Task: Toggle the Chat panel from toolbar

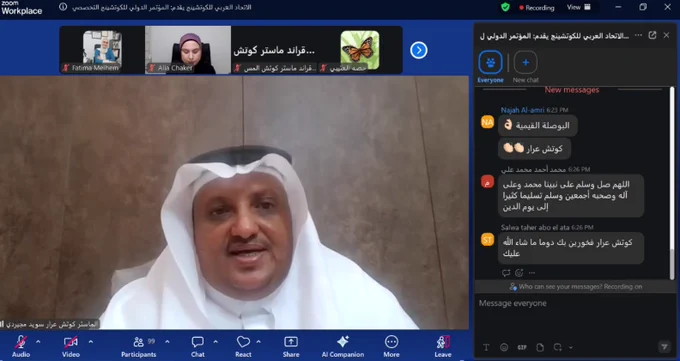Action: (198, 346)
